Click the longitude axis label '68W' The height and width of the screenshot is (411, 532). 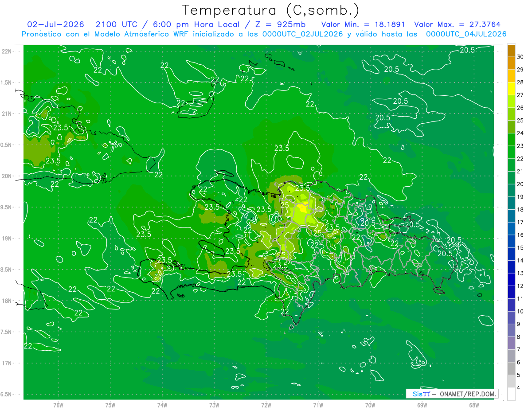click(x=474, y=405)
